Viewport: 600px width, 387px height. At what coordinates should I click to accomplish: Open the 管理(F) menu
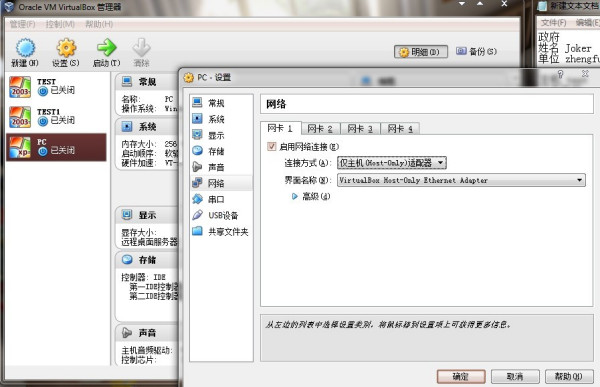[23, 24]
